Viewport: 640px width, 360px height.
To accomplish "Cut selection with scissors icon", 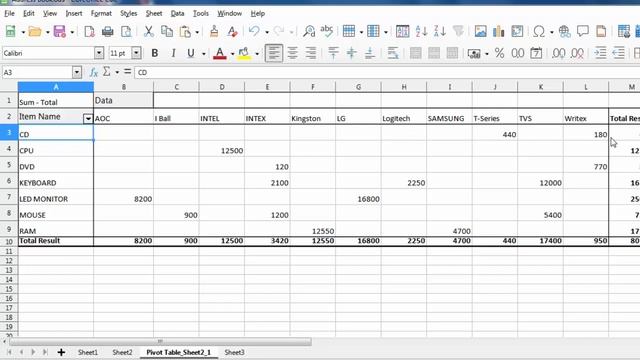I will point(149,31).
